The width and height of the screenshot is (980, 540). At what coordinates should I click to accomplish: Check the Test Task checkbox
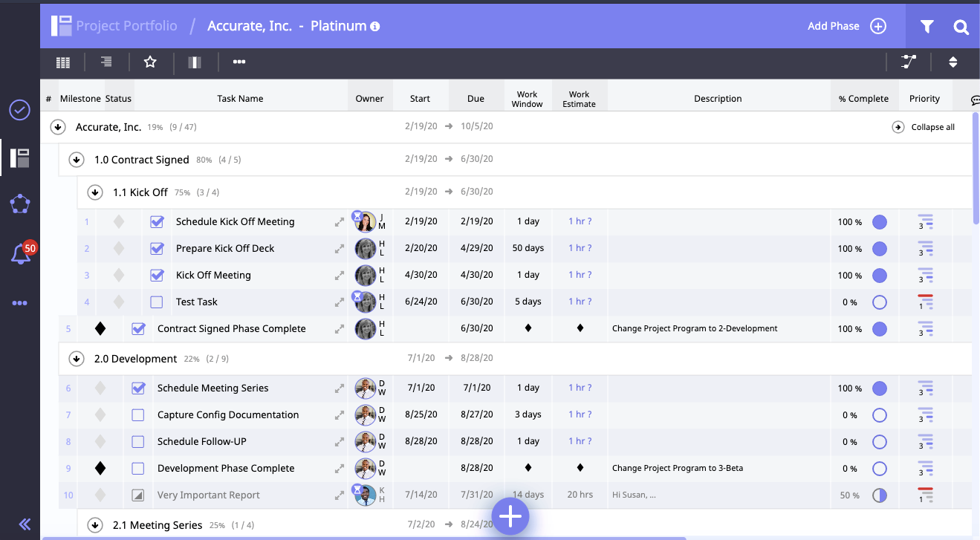[x=157, y=302]
